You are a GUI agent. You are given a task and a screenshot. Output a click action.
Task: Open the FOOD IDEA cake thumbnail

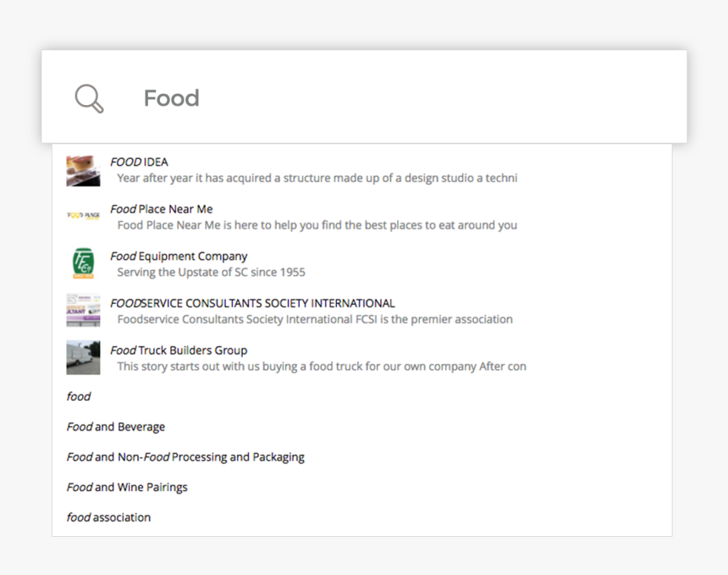[x=83, y=171]
